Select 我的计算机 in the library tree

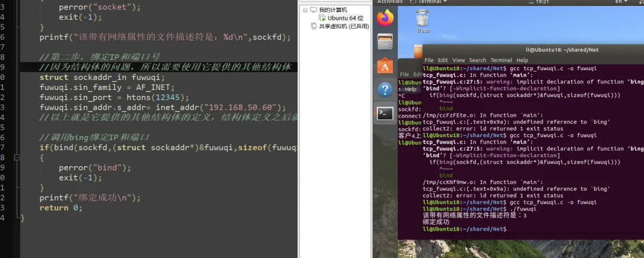click(x=333, y=10)
